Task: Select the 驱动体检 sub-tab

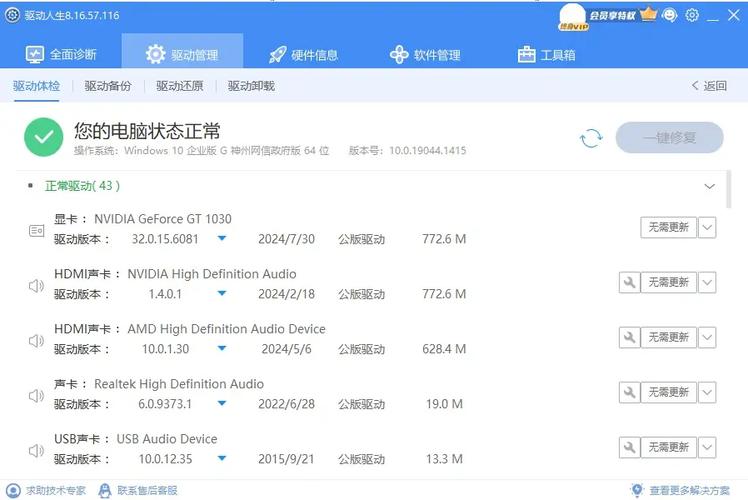Action: 36,86
